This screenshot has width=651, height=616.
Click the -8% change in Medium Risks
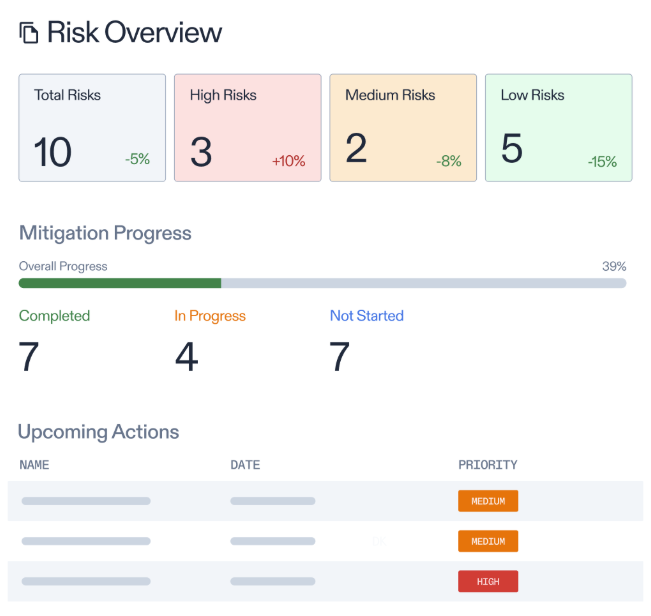point(449,161)
